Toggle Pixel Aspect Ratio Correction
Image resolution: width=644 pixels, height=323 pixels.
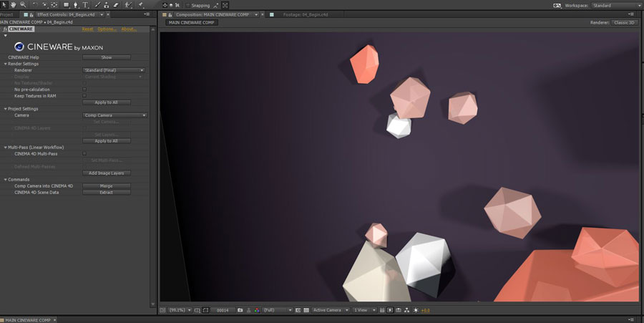coord(382,310)
